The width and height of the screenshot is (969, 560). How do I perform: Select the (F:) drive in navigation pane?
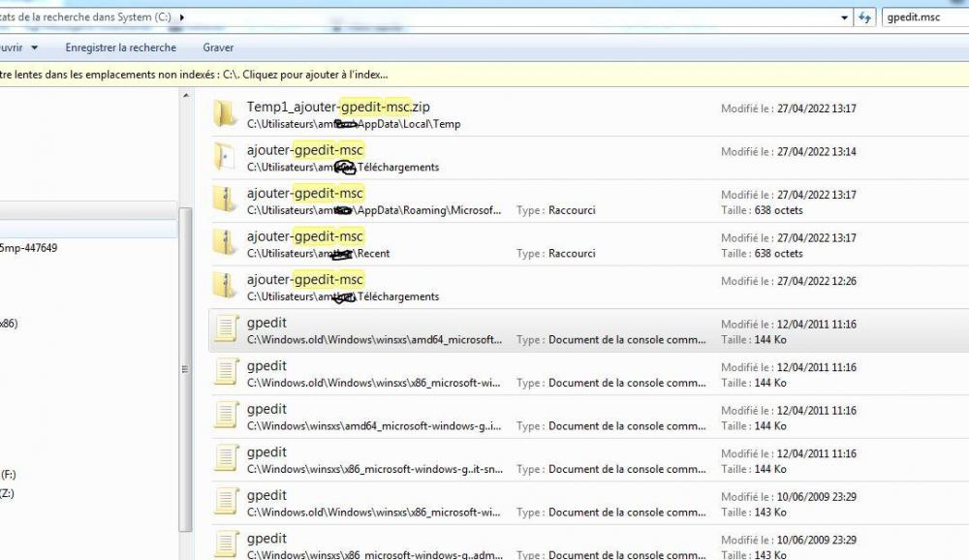point(9,475)
